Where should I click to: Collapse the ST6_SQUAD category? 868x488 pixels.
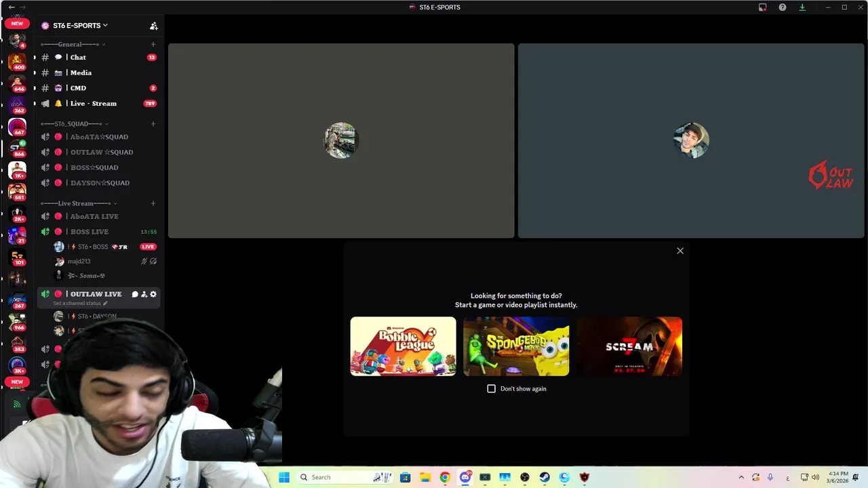(x=75, y=123)
